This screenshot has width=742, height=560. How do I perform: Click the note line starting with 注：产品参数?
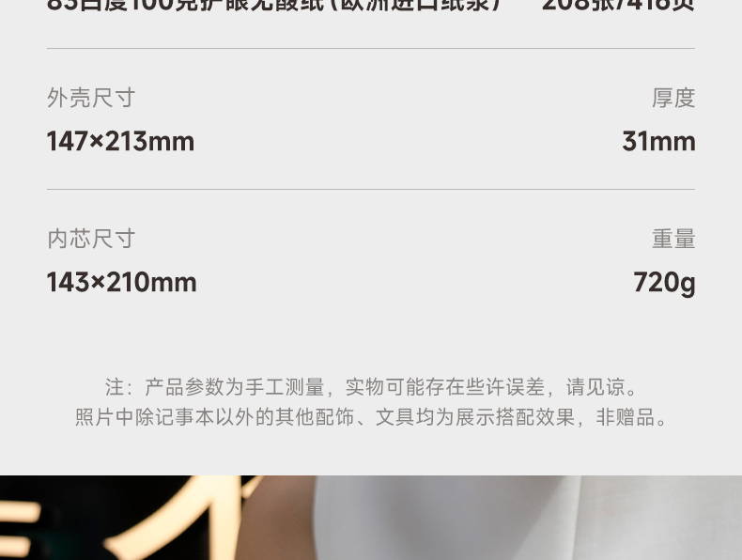click(x=371, y=387)
